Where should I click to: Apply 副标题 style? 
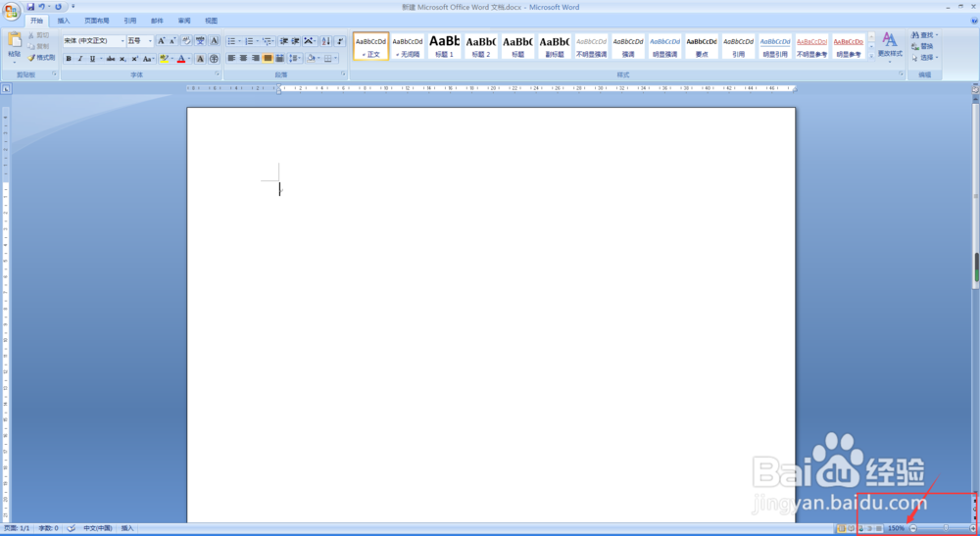pyautogui.click(x=555, y=47)
